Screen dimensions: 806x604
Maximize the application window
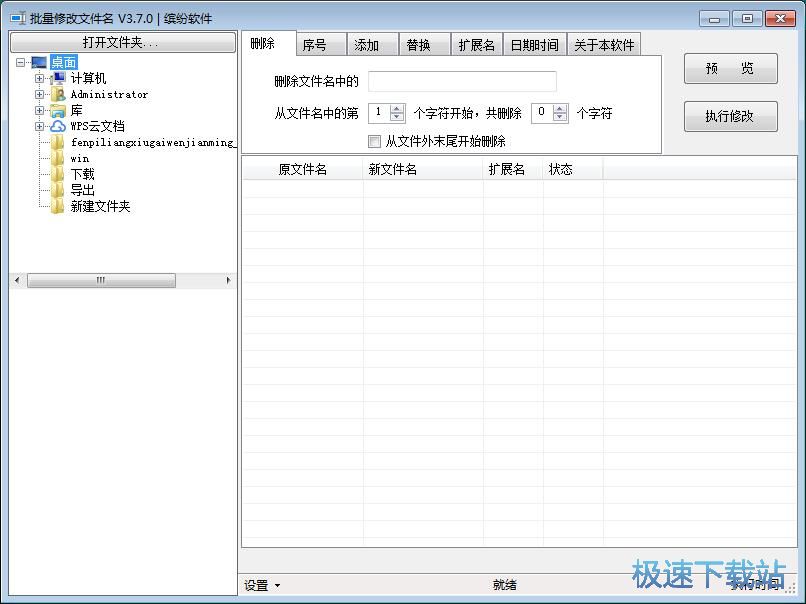pyautogui.click(x=747, y=19)
